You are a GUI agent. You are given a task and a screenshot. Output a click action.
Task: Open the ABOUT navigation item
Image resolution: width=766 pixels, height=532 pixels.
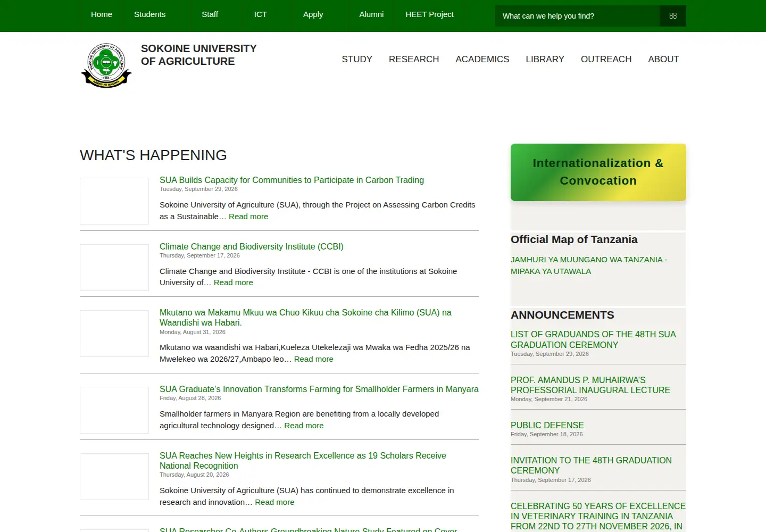[663, 59]
